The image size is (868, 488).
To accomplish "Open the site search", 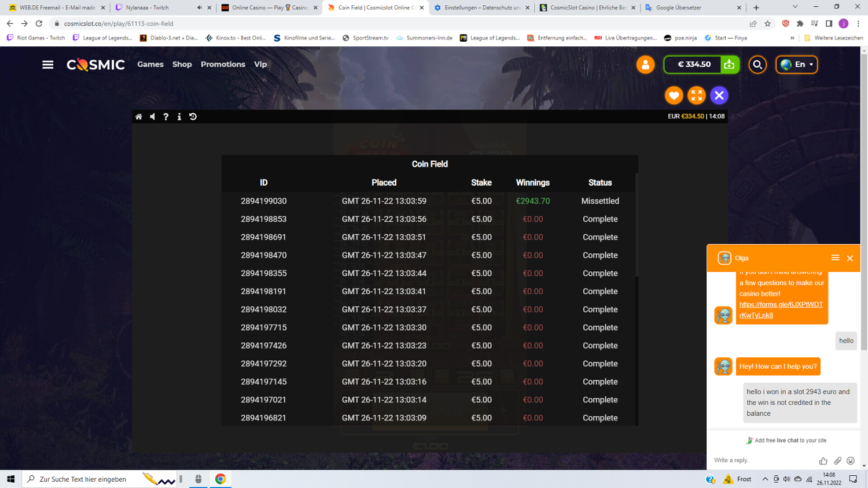I will click(757, 65).
